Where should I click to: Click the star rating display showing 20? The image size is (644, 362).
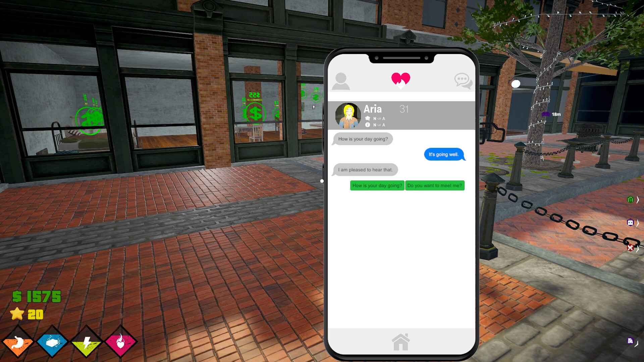tap(24, 314)
